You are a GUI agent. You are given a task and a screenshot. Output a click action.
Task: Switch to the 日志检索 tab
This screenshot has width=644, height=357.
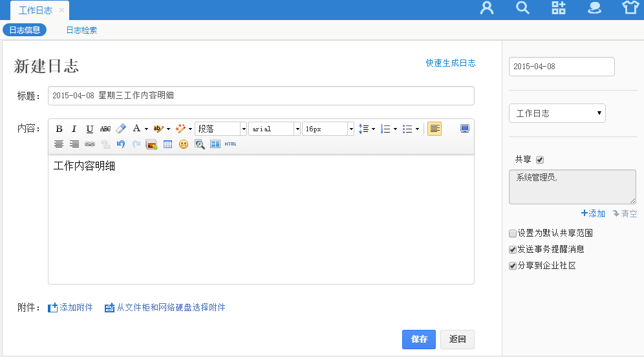point(81,30)
